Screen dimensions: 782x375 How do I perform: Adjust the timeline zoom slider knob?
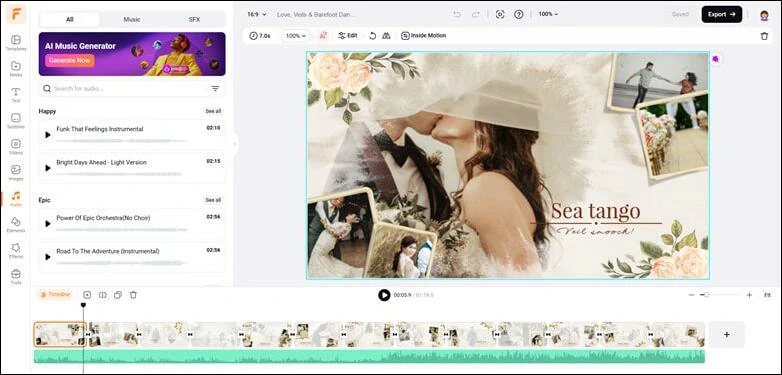(707, 295)
